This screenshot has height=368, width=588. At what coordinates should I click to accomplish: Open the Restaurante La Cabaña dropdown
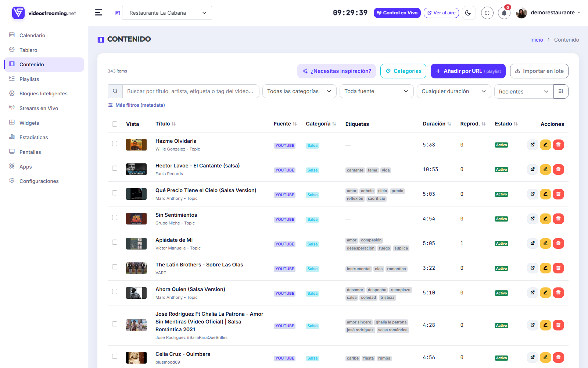pos(167,13)
